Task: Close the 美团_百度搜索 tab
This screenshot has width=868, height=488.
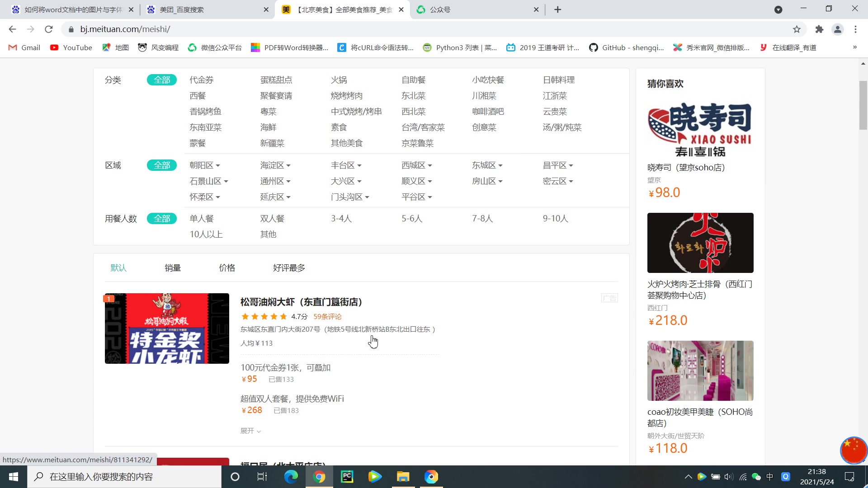Action: tap(266, 9)
